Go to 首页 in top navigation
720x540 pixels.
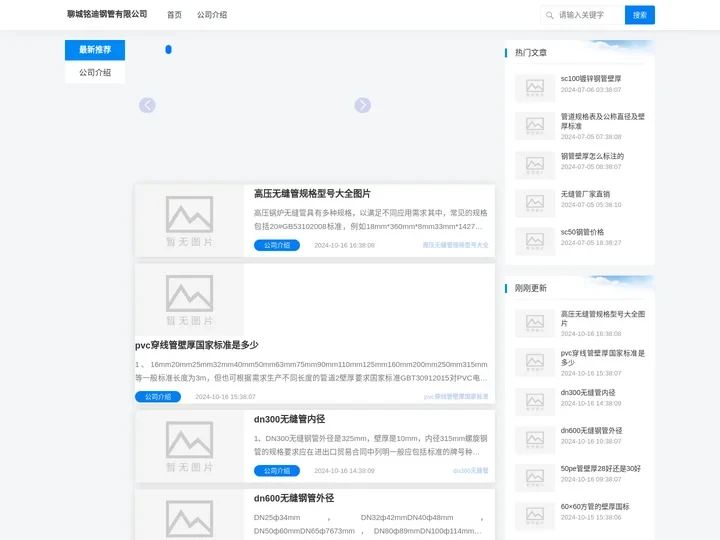point(174,15)
